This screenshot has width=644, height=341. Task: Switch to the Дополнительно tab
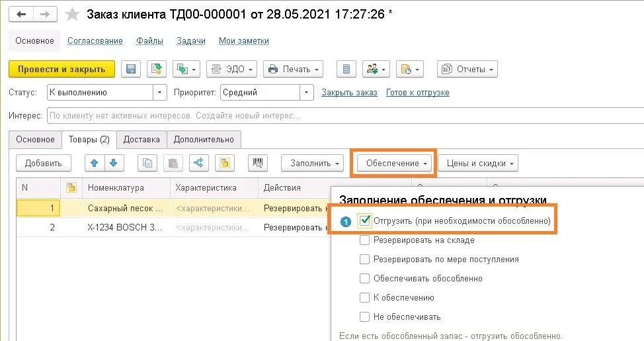click(x=204, y=140)
